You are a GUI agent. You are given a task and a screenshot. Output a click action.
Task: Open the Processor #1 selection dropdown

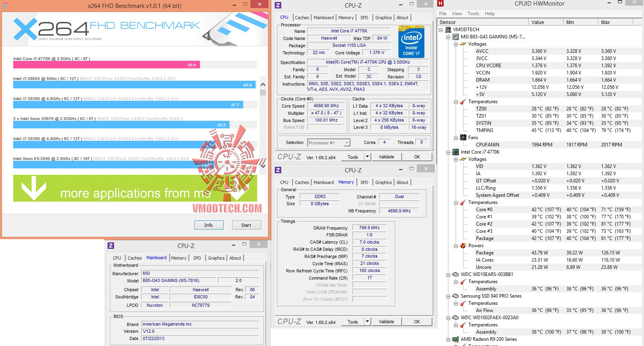coord(347,143)
